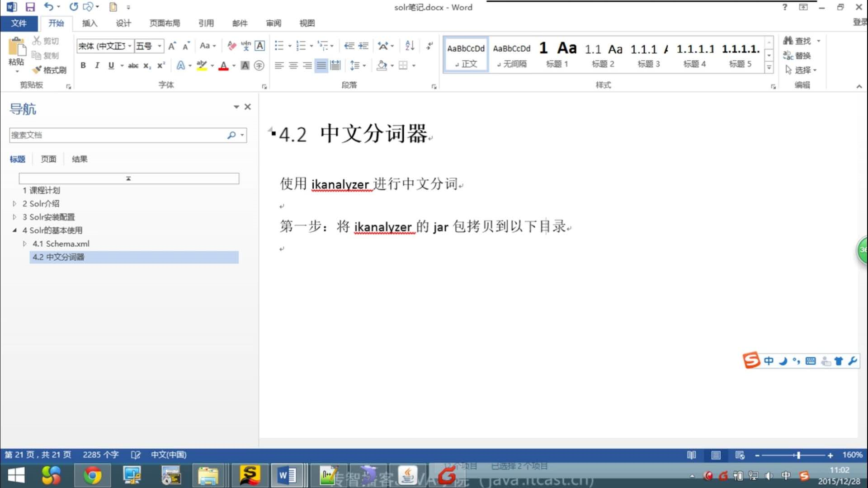
Task: Click the font color red A swatch
Action: coord(223,66)
